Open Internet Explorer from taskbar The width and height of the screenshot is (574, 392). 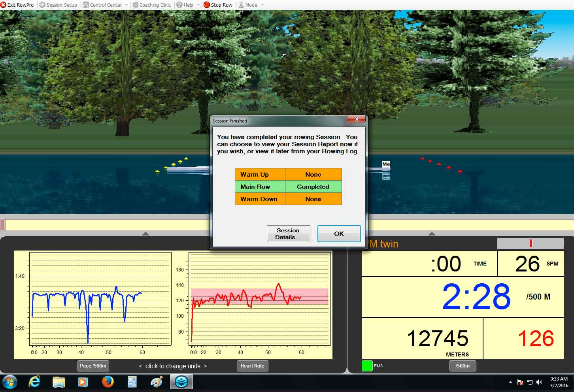pos(35,382)
